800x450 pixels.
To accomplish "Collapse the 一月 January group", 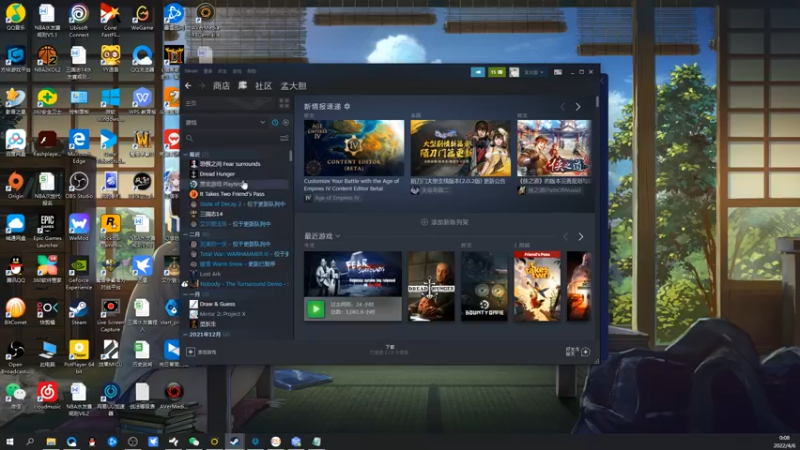I will click(186, 294).
